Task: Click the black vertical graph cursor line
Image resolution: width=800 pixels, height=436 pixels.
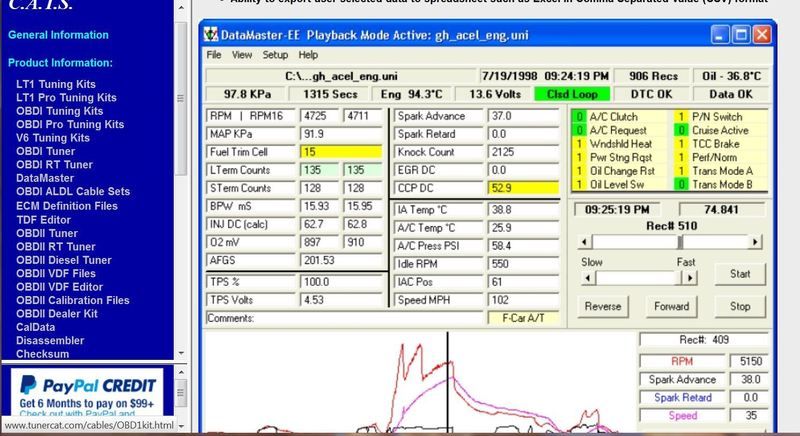Action: click(x=448, y=381)
